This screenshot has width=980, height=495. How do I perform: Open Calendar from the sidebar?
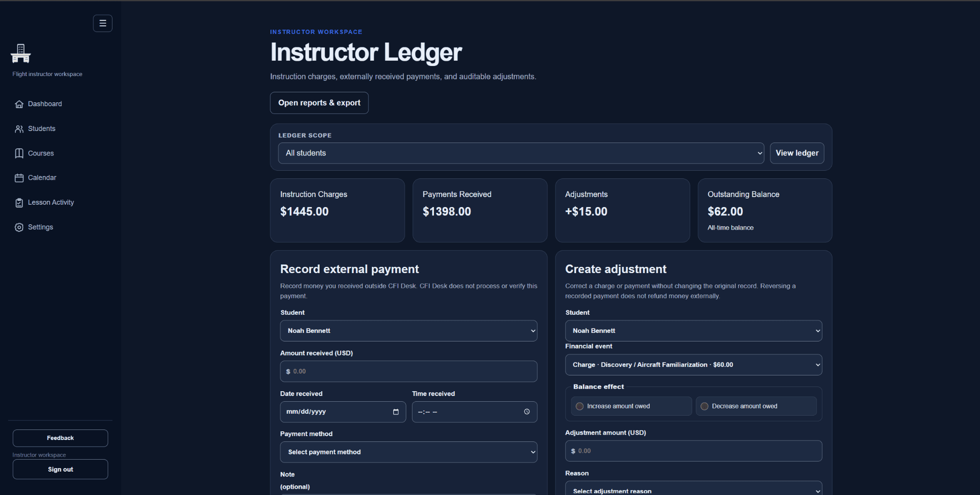[x=42, y=178]
